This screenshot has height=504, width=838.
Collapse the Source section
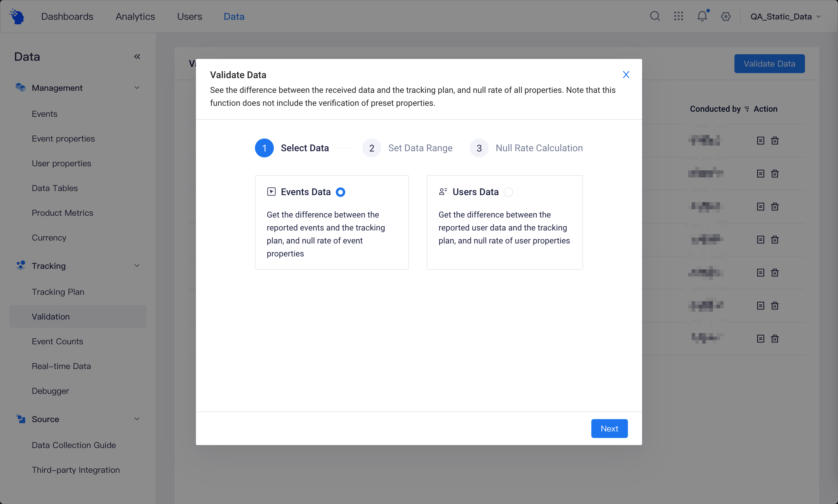(x=137, y=419)
